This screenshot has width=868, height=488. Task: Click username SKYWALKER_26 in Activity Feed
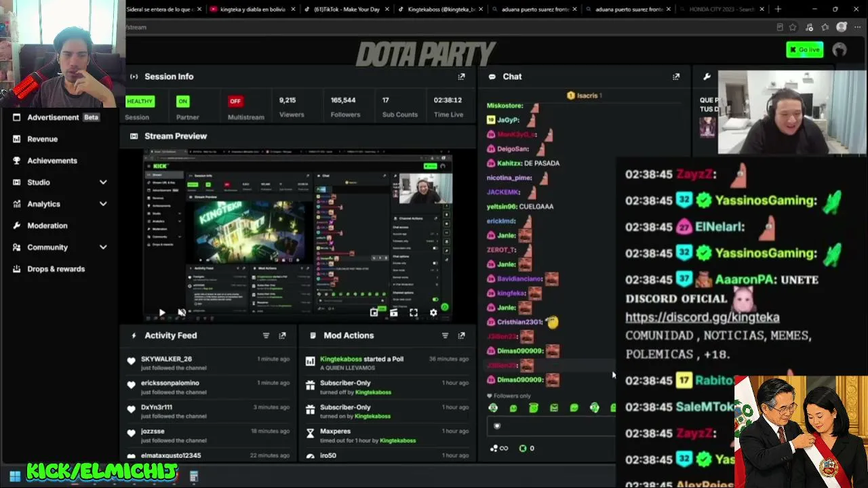pyautogui.click(x=166, y=359)
